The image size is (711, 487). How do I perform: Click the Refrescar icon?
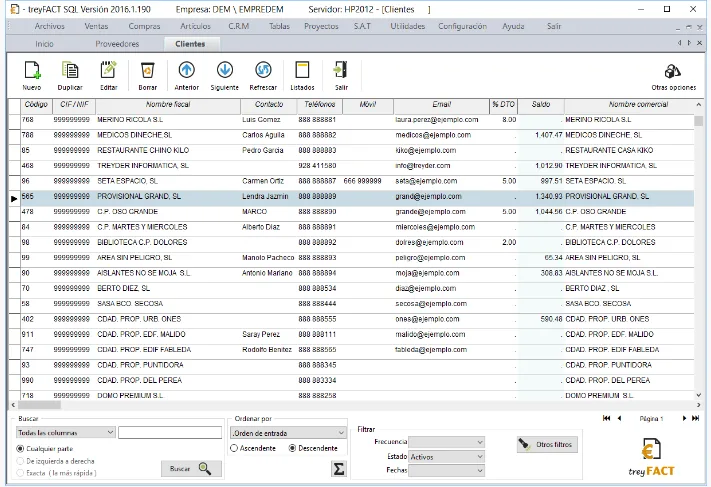click(263, 70)
